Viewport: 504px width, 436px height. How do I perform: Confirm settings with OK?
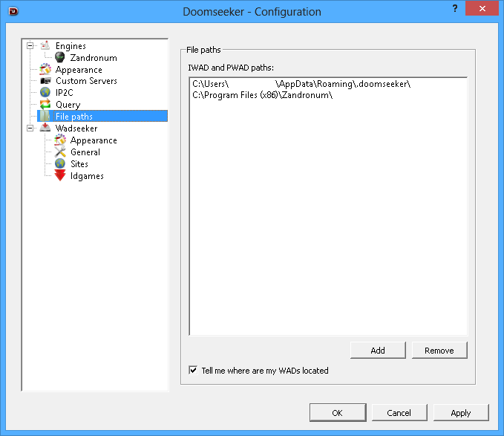[x=338, y=412]
